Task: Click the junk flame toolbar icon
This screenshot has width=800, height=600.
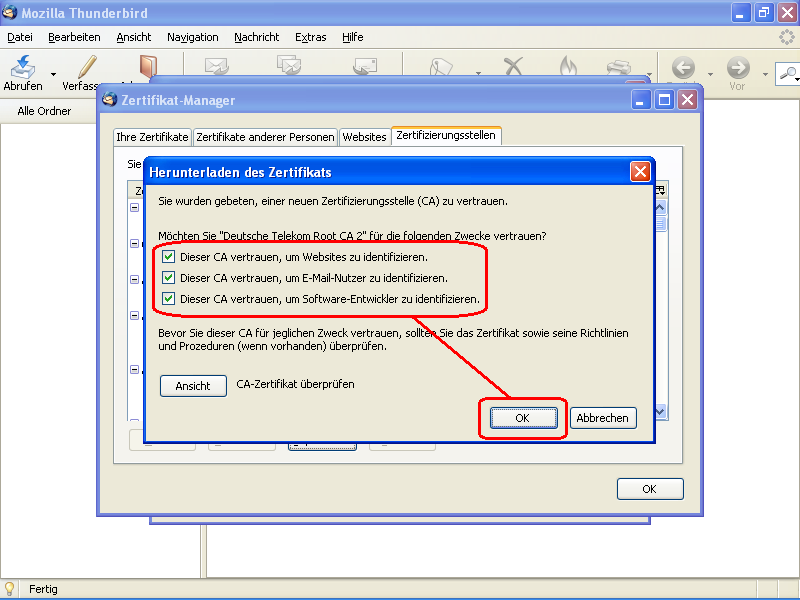Action: coord(568,67)
